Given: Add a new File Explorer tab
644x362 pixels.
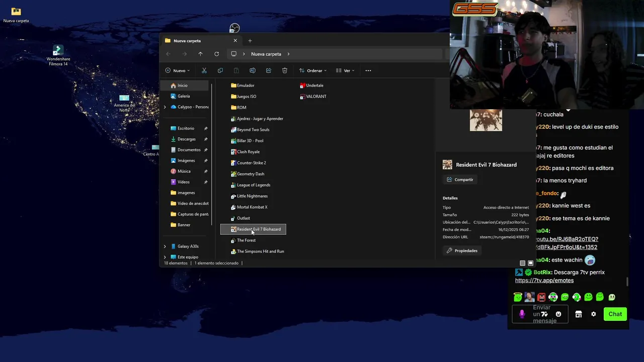Looking at the screenshot, I should (x=250, y=41).
